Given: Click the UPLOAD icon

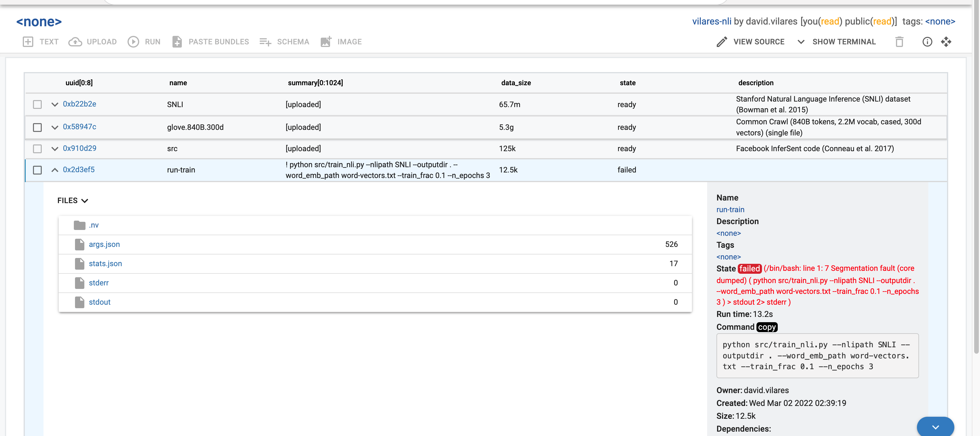Looking at the screenshot, I should click(75, 42).
